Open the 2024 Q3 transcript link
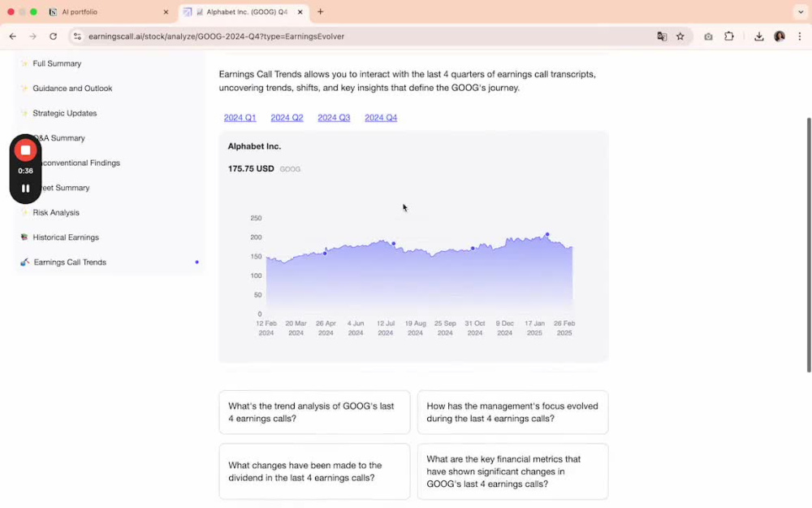 coord(334,118)
